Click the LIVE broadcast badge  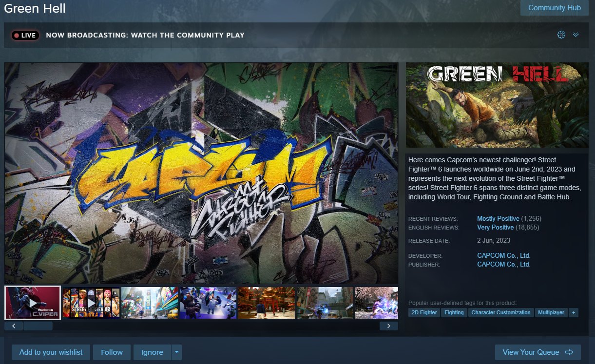click(25, 35)
